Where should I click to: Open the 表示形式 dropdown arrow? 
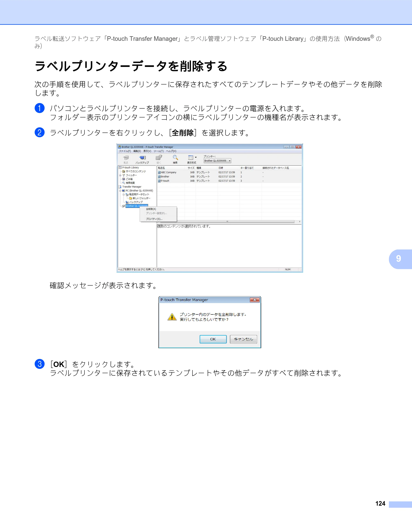click(x=196, y=157)
